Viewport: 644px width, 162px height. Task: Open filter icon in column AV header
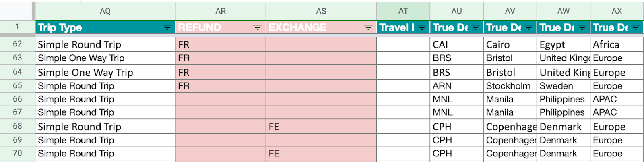[529, 27]
